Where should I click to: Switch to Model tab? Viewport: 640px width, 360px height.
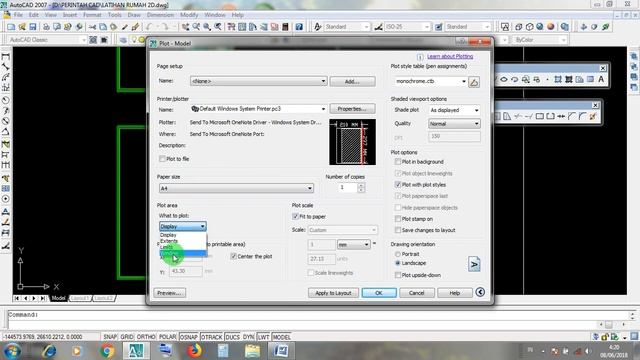pos(58,298)
